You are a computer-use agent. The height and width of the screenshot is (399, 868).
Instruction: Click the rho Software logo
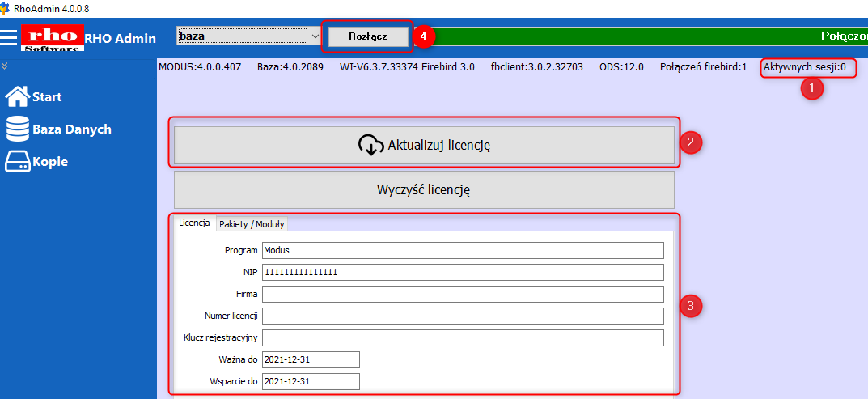click(53, 38)
